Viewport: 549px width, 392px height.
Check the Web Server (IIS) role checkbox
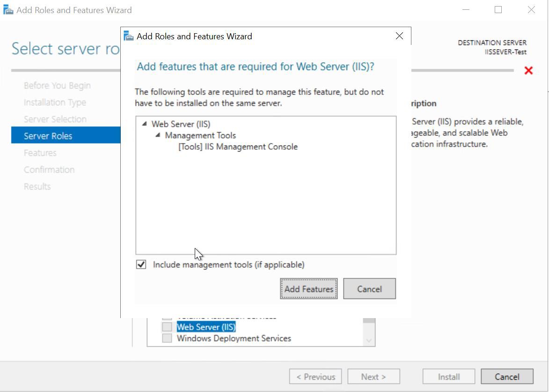pos(167,327)
